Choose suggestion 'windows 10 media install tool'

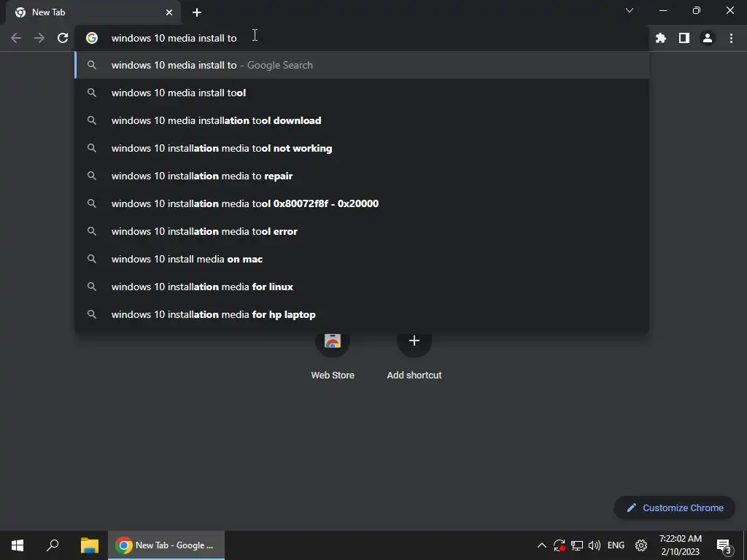pos(362,93)
